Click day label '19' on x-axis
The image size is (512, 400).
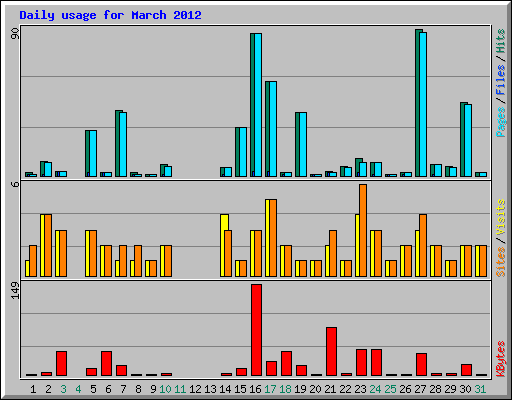pos(300,389)
